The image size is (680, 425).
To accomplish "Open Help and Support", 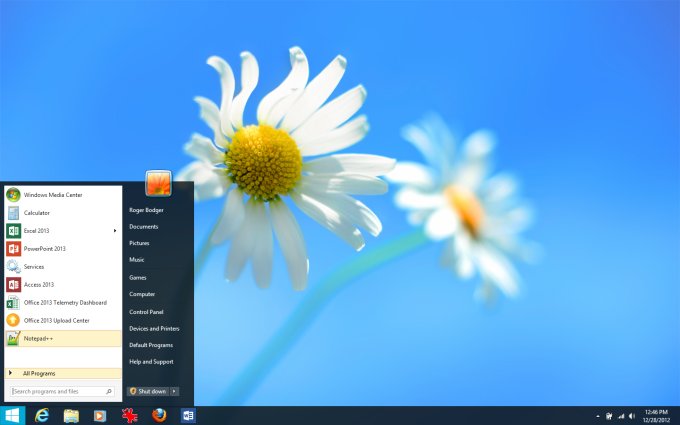I will click(151, 362).
